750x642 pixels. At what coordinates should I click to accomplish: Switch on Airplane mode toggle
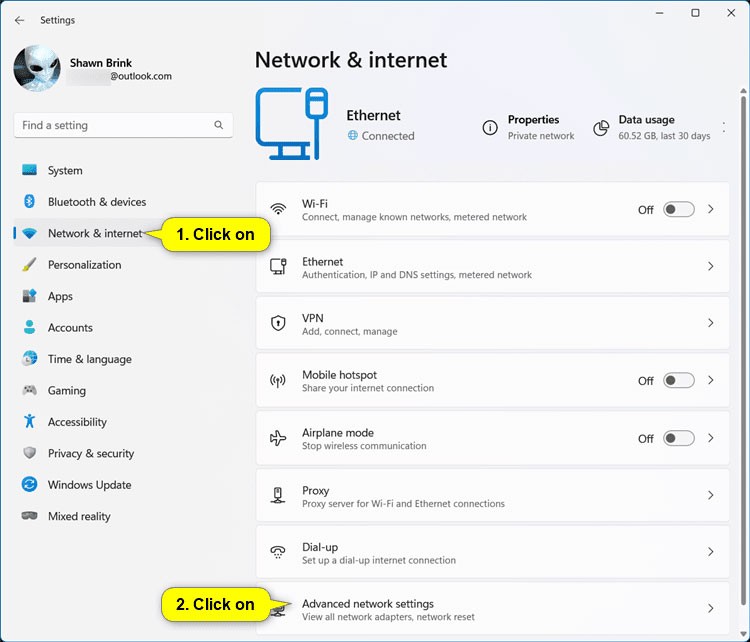(678, 438)
